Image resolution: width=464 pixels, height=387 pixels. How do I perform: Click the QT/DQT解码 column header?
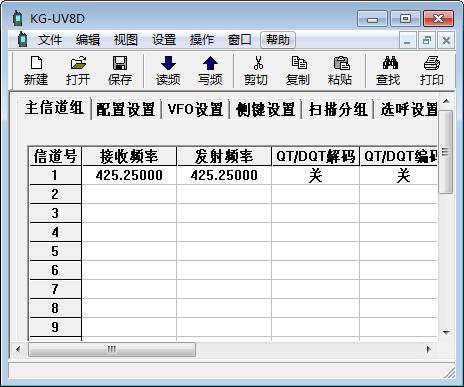(316, 156)
